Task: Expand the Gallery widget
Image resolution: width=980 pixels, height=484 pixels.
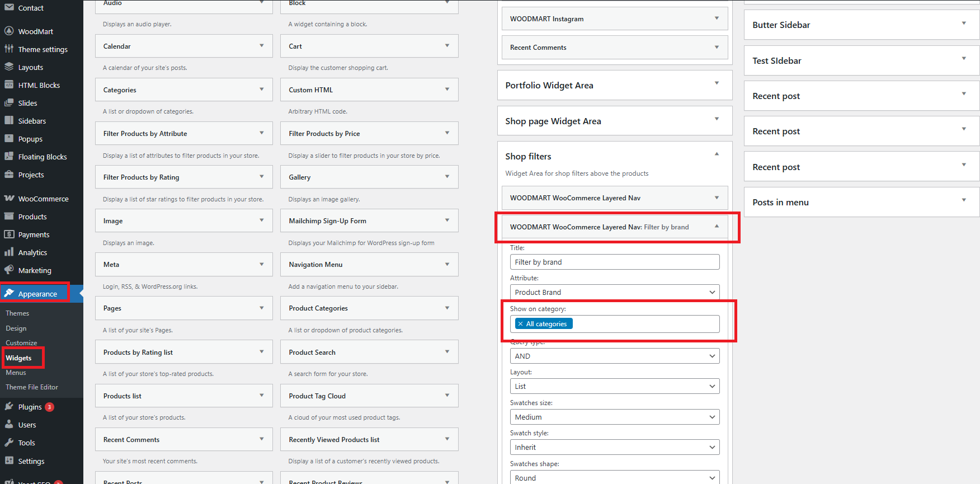Action: point(447,176)
